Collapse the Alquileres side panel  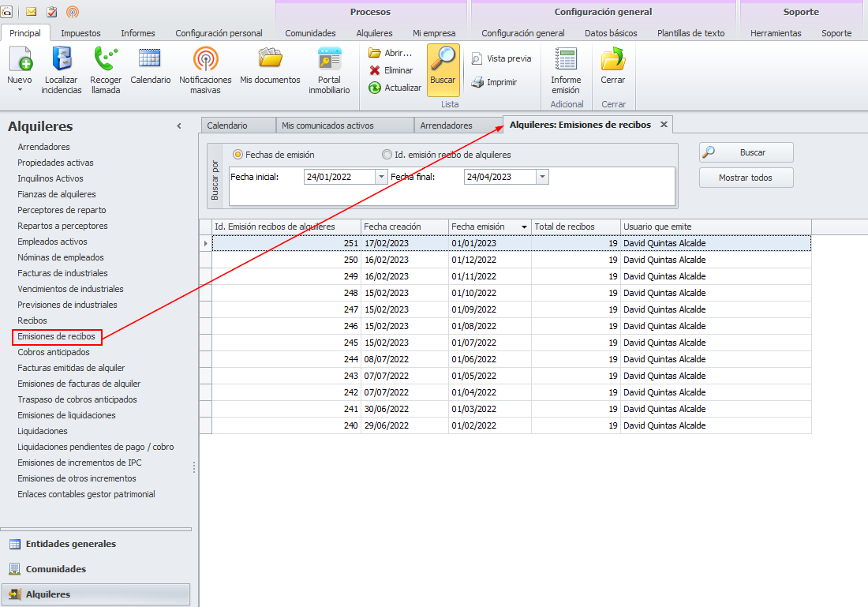[179, 126]
